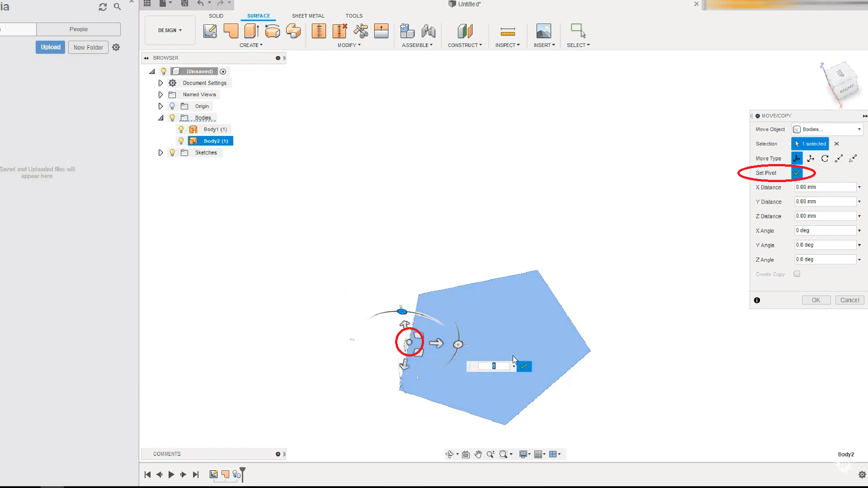Screen dimensions: 868x488
Task: Choose the Translate move type icon
Action: (x=811, y=159)
